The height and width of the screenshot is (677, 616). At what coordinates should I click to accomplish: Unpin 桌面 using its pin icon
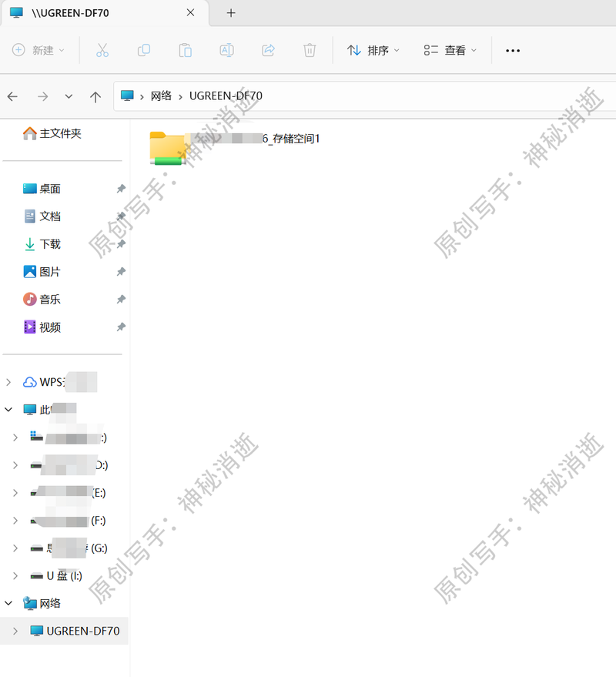pos(121,189)
